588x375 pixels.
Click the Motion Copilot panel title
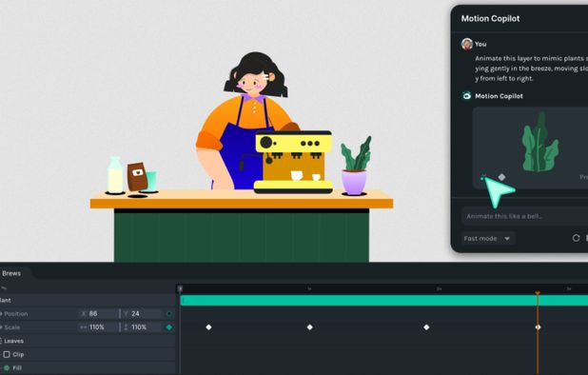(490, 19)
